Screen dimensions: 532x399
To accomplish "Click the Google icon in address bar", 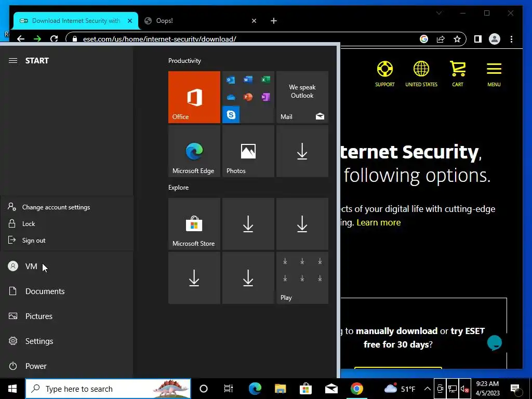I will [x=424, y=39].
